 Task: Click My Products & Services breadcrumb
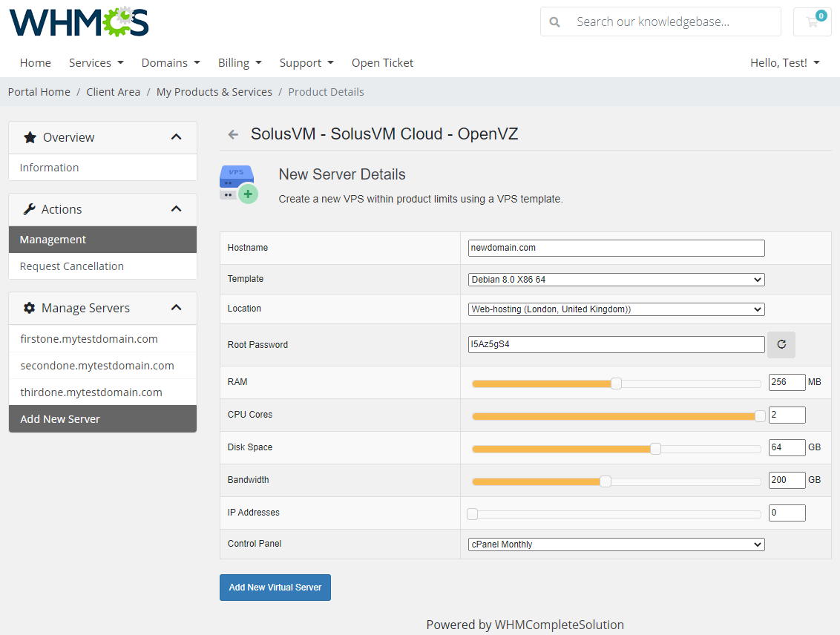tap(214, 92)
